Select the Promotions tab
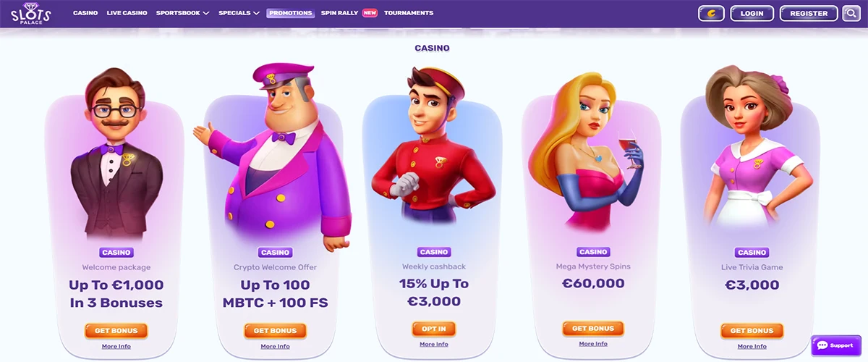 click(290, 13)
